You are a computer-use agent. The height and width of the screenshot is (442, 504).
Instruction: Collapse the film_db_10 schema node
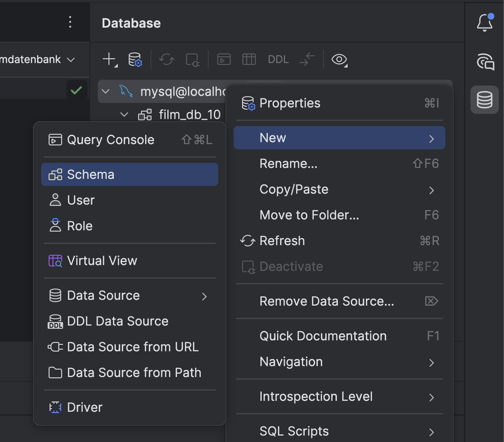point(124,114)
